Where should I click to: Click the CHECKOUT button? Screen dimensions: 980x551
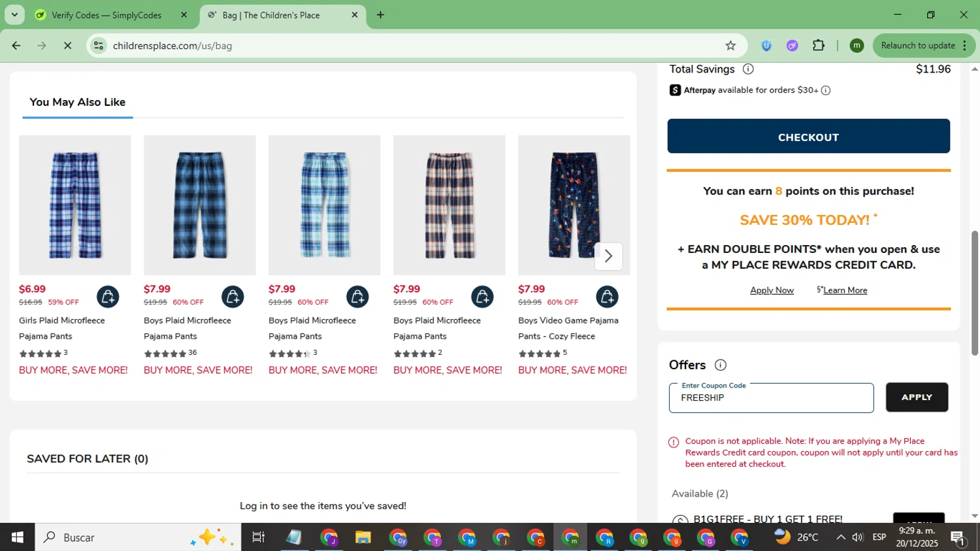click(809, 137)
